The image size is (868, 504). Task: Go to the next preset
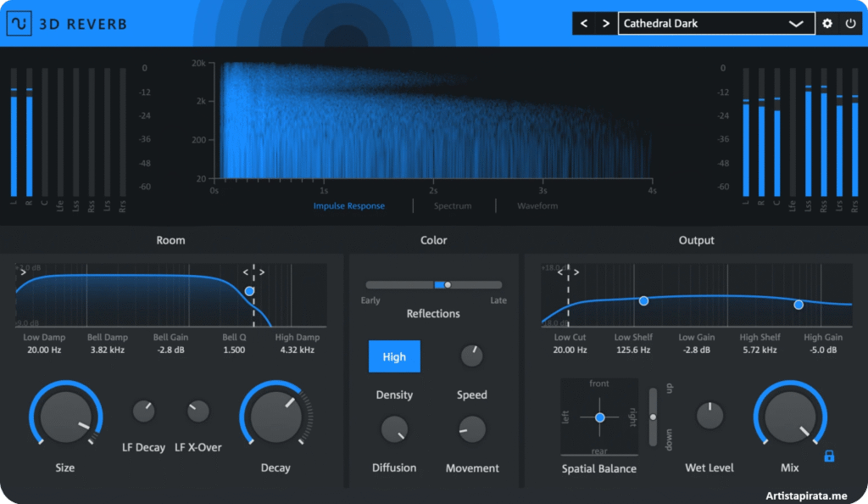point(604,23)
